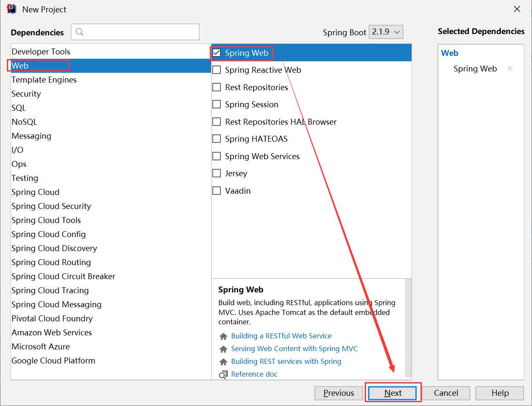Viewport: 532px width, 406px height.
Task: Click the search magnifier icon in Dependencies field
Action: pos(80,32)
